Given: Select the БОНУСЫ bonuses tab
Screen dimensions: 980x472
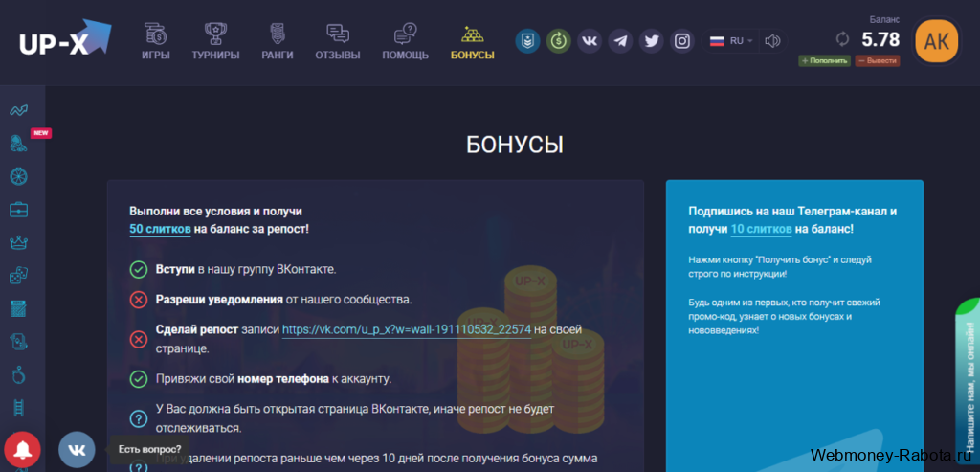Looking at the screenshot, I should coord(473,41).
